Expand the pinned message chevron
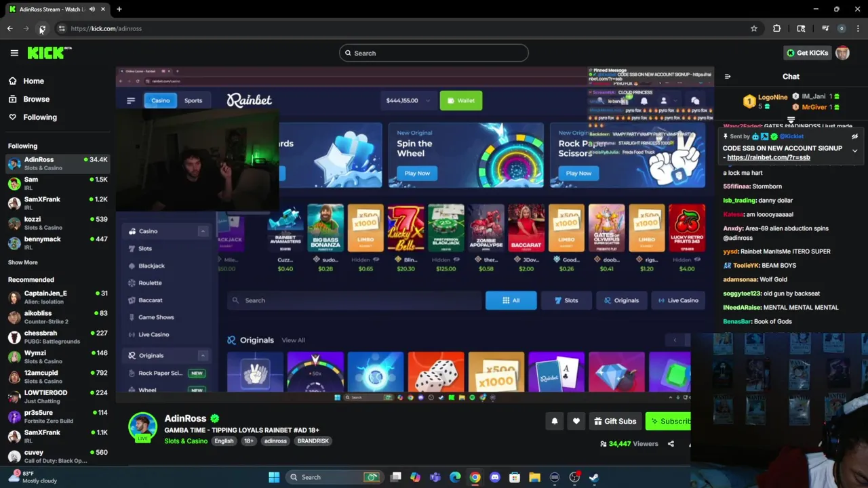 pos(854,150)
